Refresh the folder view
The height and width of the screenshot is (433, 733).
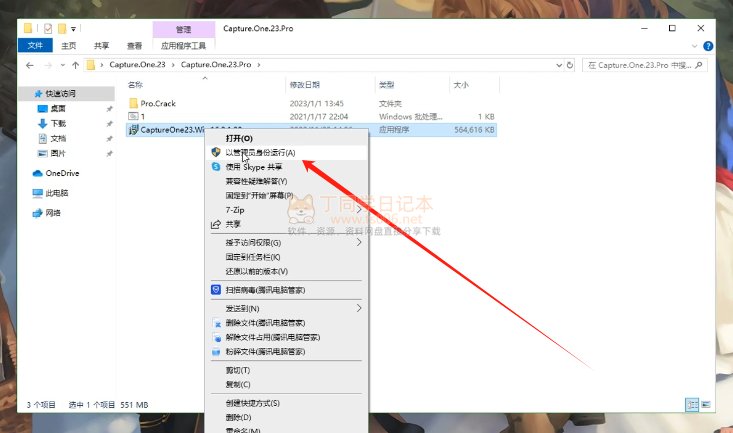(x=570, y=65)
